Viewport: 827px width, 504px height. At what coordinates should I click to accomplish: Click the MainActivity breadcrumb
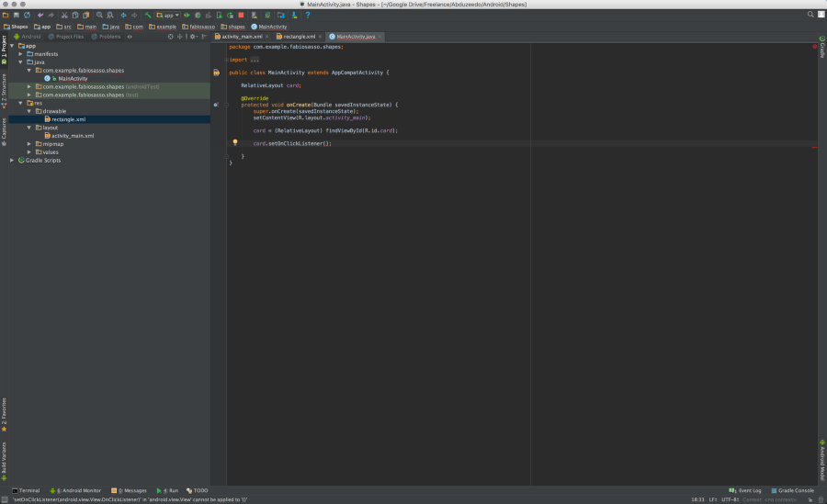tap(269, 27)
